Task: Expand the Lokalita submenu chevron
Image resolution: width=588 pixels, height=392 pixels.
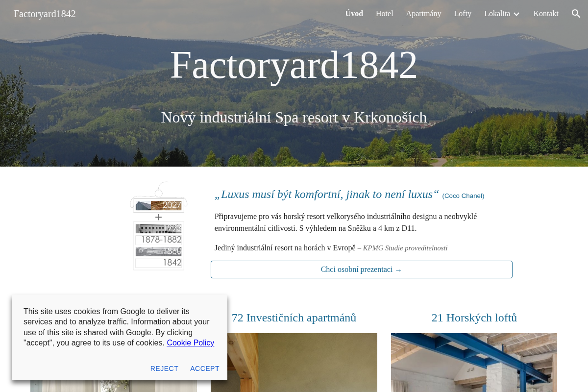Action: 516,14
